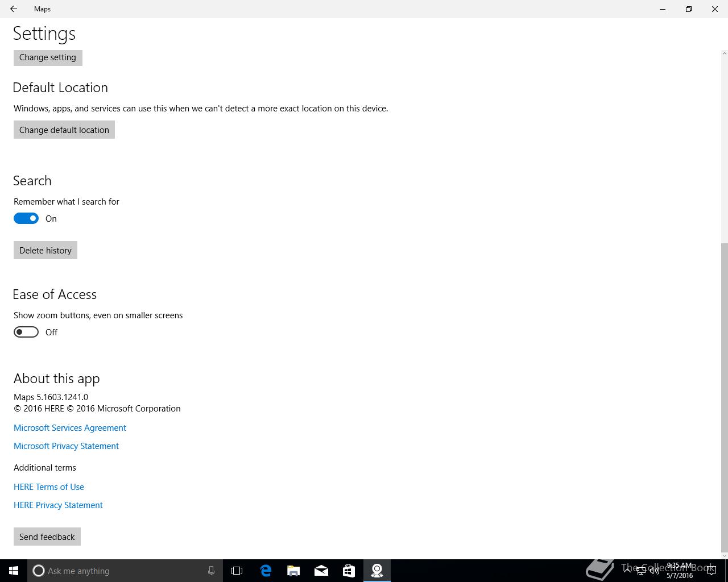Viewport: 728px width, 582px height.
Task: Click the Change setting button
Action: tap(48, 57)
